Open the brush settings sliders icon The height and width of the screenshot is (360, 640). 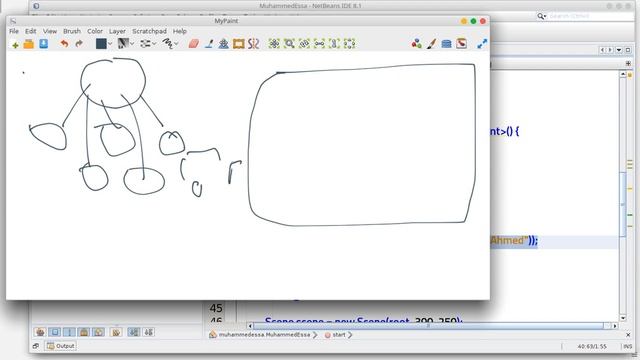[x=145, y=44]
